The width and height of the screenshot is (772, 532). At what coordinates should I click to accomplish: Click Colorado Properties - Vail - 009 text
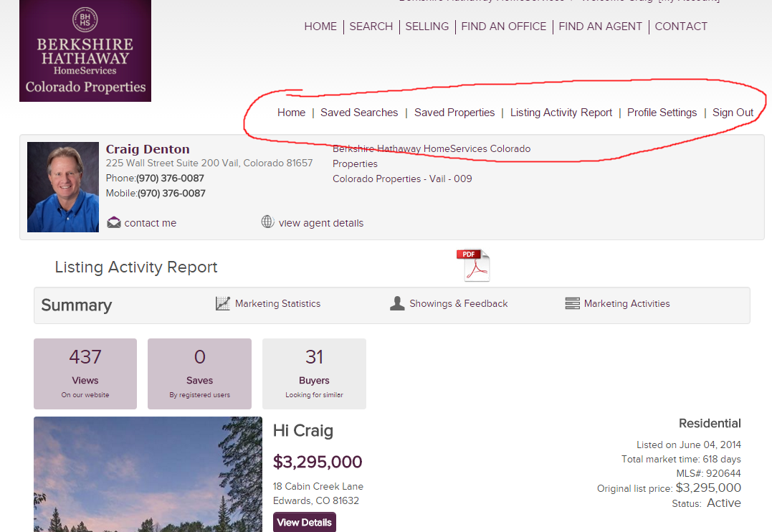[x=402, y=179]
